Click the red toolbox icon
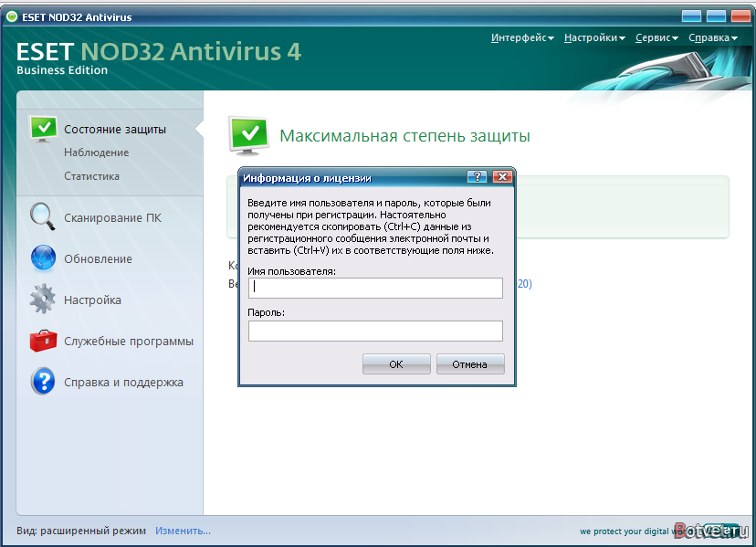 (44, 341)
